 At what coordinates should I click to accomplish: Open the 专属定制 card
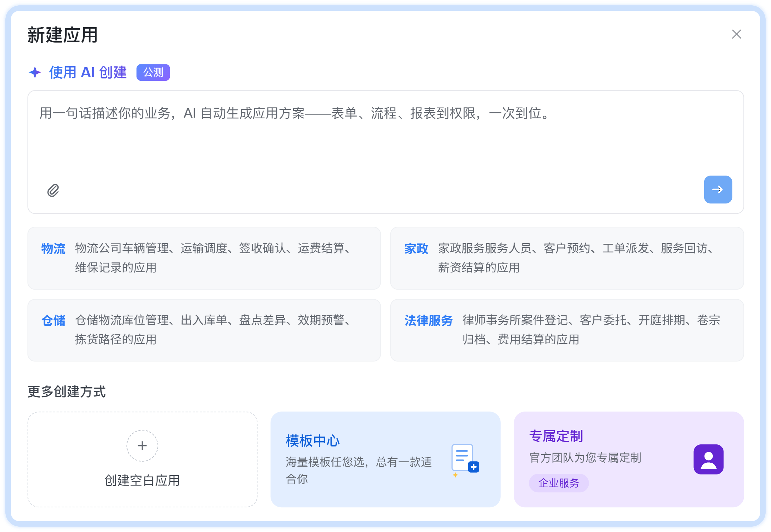[629, 459]
